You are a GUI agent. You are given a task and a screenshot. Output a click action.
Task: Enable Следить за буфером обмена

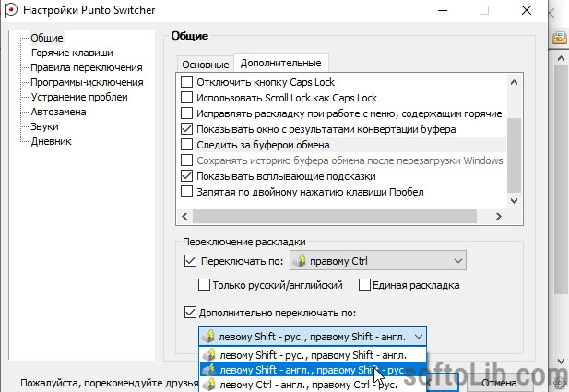pos(186,145)
